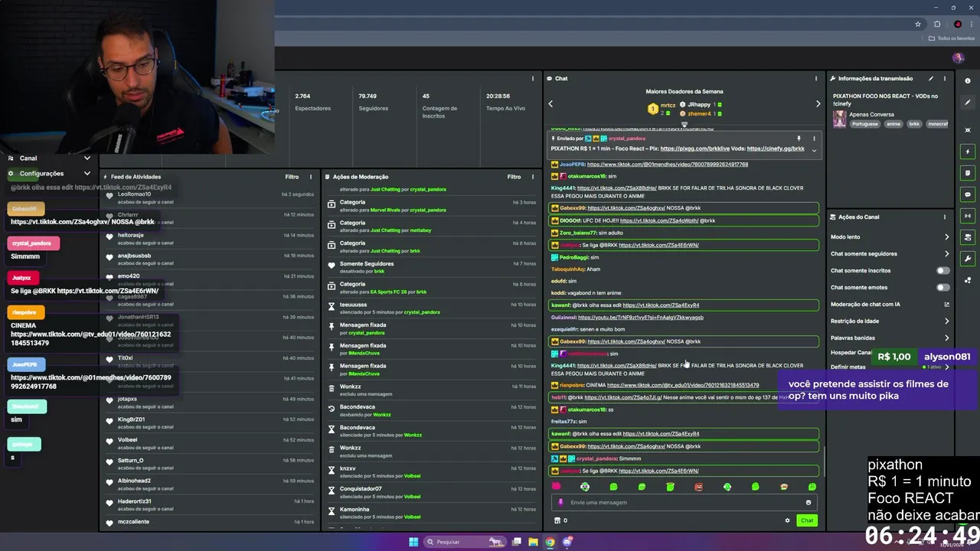This screenshot has height=551, width=980.
Task: Open Modo lento options arrow
Action: click(x=946, y=236)
